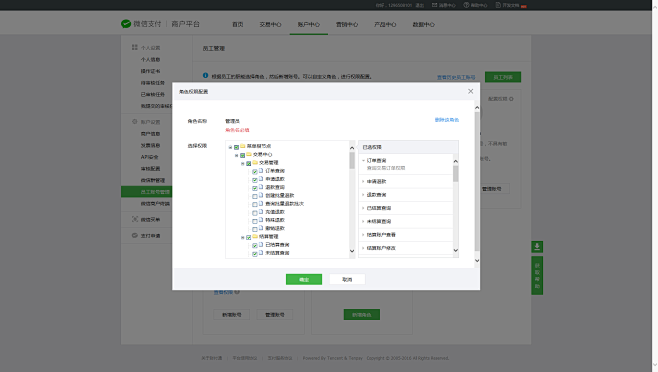Click the file icon beside 订单查询
Image resolution: width=658 pixels, height=372 pixels.
(x=261, y=171)
